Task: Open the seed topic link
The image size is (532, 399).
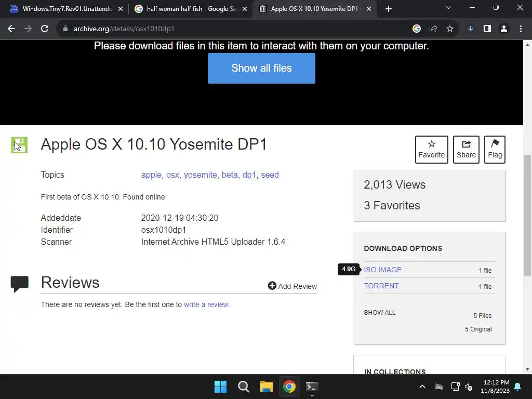Action: 270,175
